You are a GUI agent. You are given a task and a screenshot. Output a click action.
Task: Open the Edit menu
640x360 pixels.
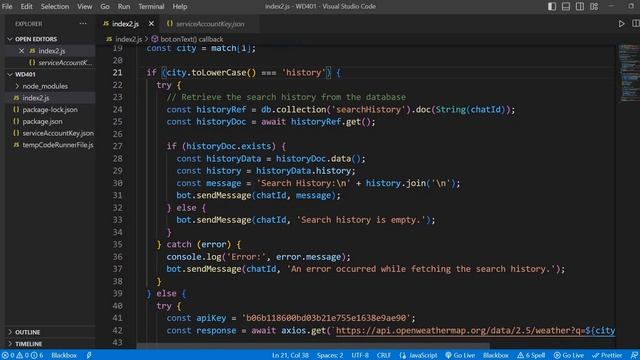pos(26,7)
